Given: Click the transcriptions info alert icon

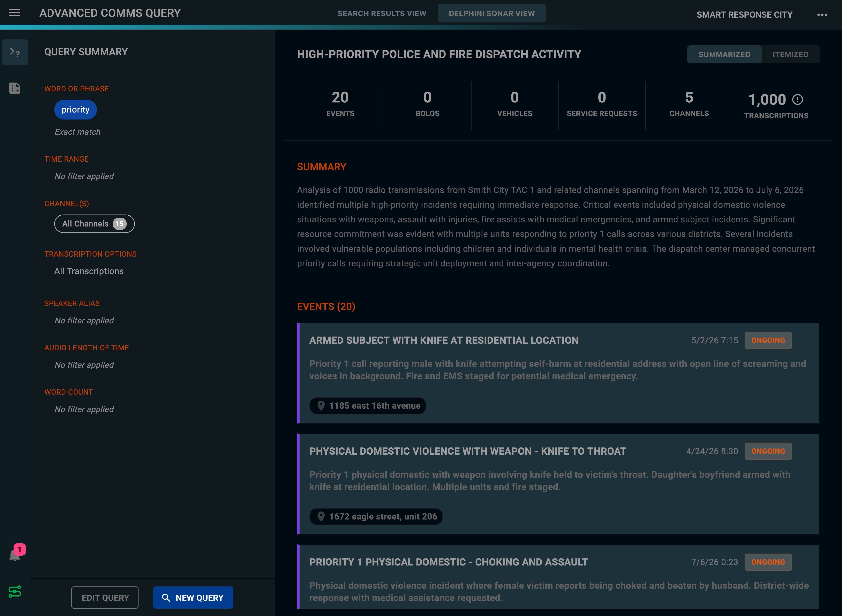Looking at the screenshot, I should 798,100.
